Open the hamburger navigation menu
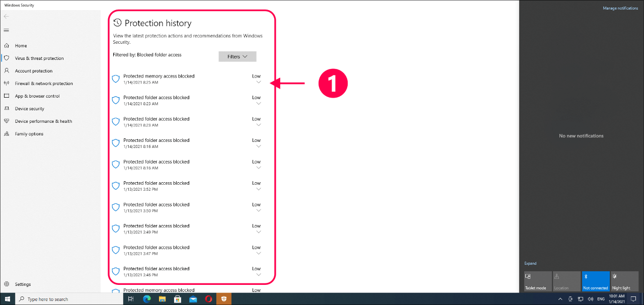The height and width of the screenshot is (305, 644). (6, 30)
